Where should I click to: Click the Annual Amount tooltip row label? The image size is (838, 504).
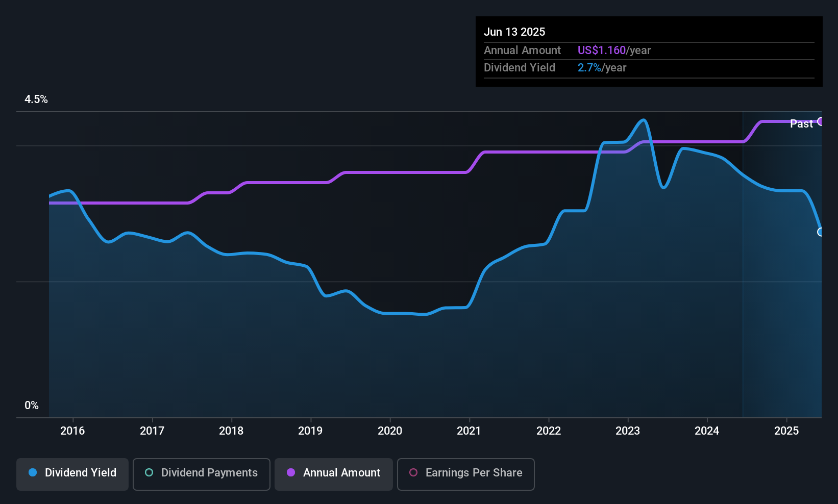pyautogui.click(x=522, y=50)
